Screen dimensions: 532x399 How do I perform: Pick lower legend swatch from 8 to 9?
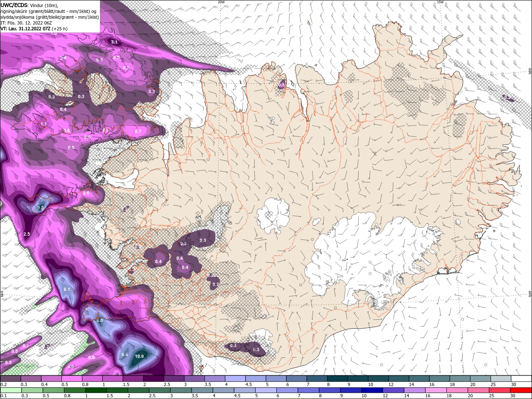330,390
